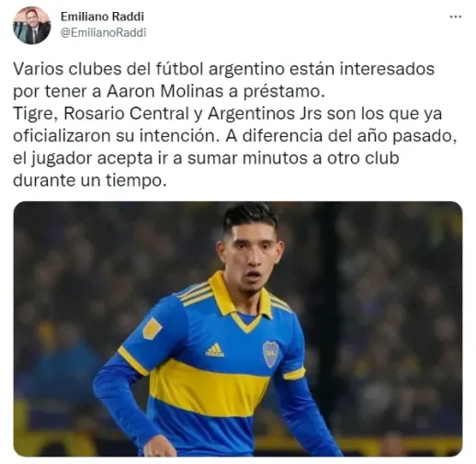This screenshot has height=464, width=476.
Task: Open the attached player photo
Action: [x=238, y=329]
